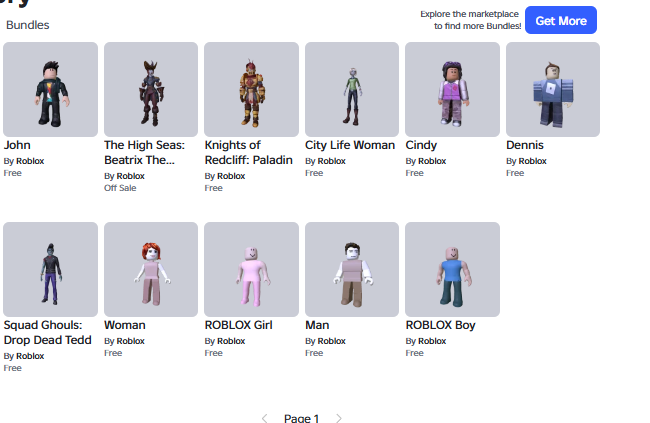Click Roblox creator link under Beatrix bundle
The image size is (650, 423).
point(131,176)
